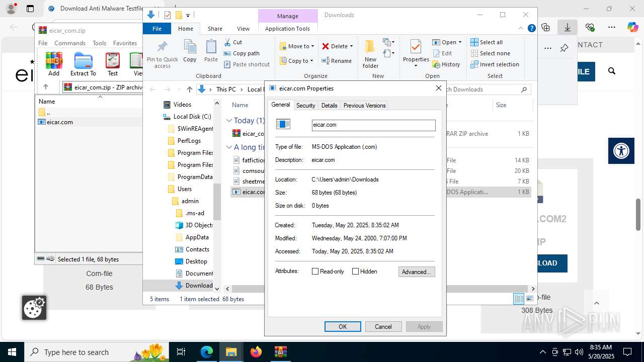
Task: Select Desktop in navigation tree
Action: 196,261
